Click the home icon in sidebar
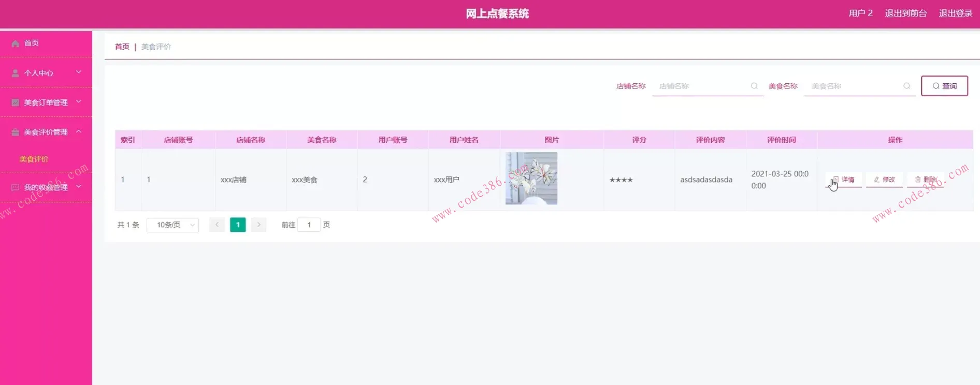 pos(16,43)
